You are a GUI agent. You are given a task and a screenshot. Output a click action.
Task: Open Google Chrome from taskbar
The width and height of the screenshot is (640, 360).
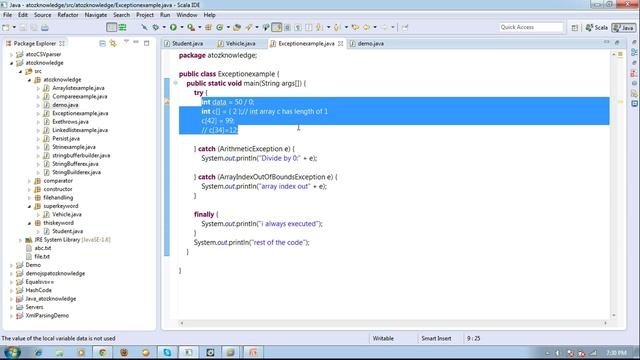click(x=102, y=352)
